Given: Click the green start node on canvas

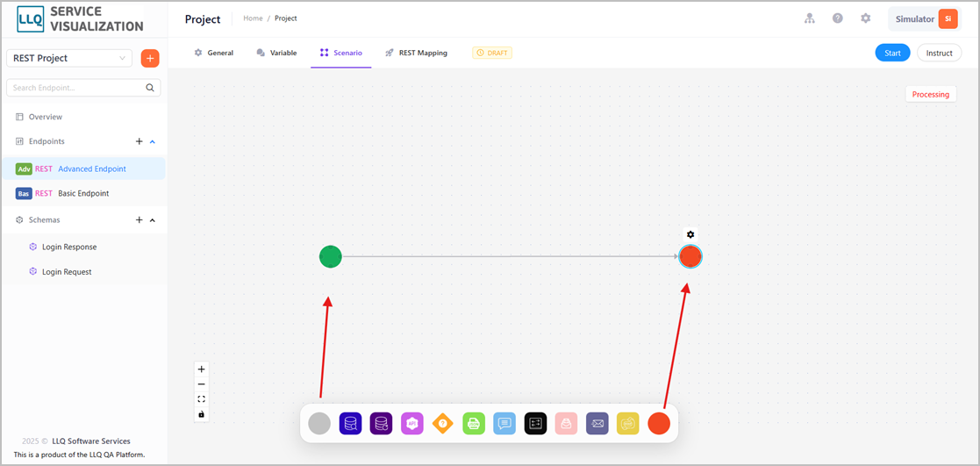Looking at the screenshot, I should click(x=331, y=256).
